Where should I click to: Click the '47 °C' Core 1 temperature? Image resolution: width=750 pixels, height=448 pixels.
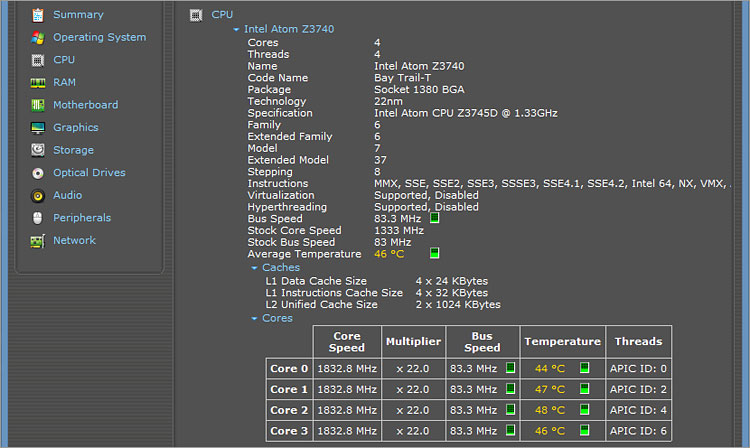point(550,390)
